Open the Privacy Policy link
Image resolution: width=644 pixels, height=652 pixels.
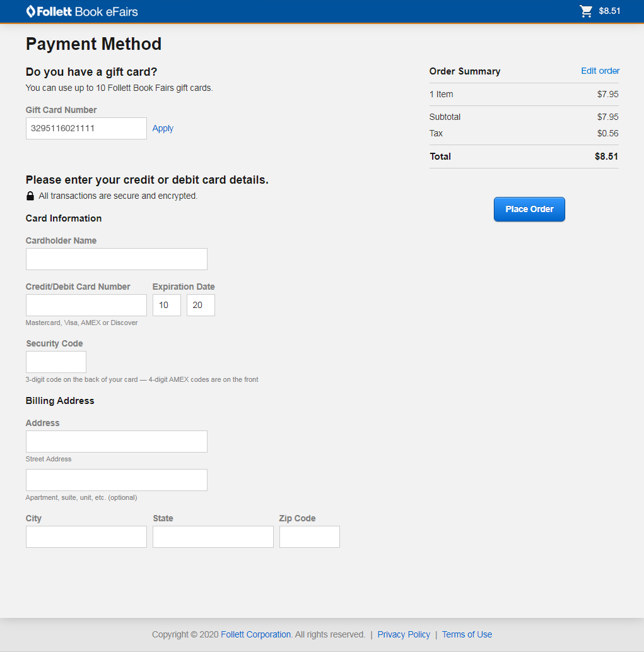pos(404,634)
